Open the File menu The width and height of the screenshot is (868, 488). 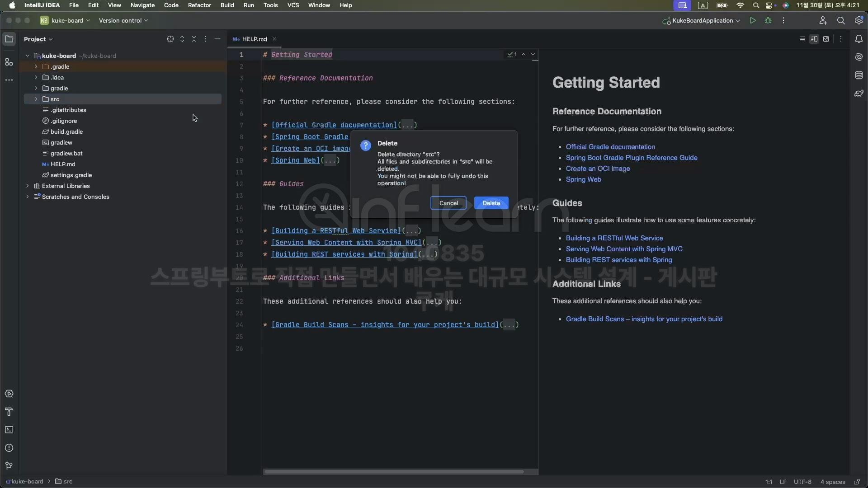pos(74,5)
